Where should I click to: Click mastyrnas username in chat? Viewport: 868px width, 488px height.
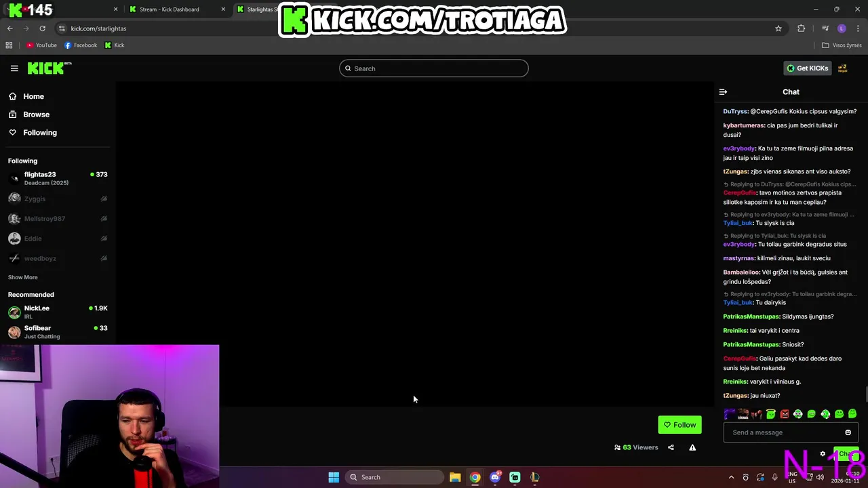[x=738, y=258]
